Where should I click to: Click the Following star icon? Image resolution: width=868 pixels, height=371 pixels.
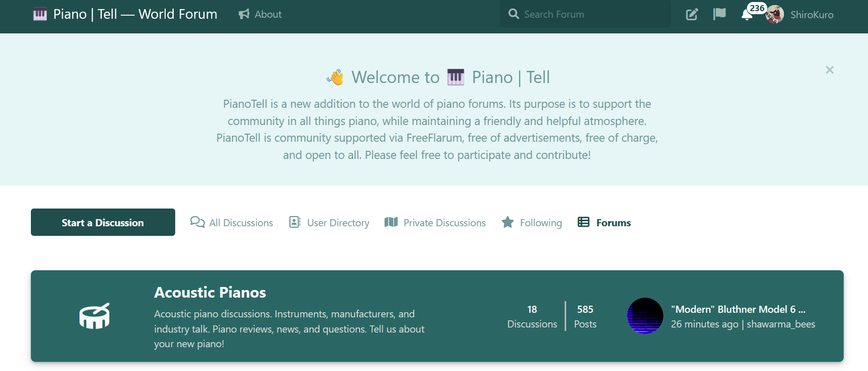(507, 222)
